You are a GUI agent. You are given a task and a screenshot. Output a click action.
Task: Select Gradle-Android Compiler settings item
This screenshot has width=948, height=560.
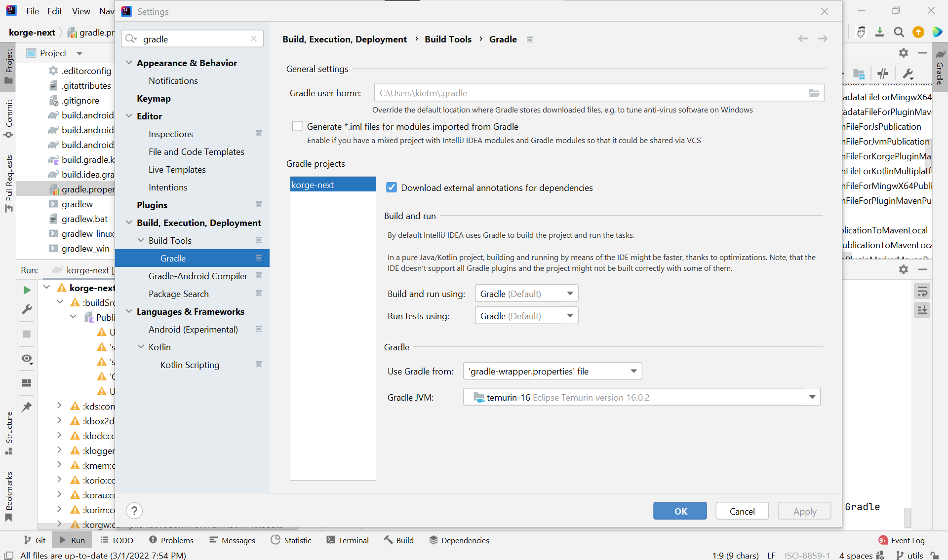197,276
